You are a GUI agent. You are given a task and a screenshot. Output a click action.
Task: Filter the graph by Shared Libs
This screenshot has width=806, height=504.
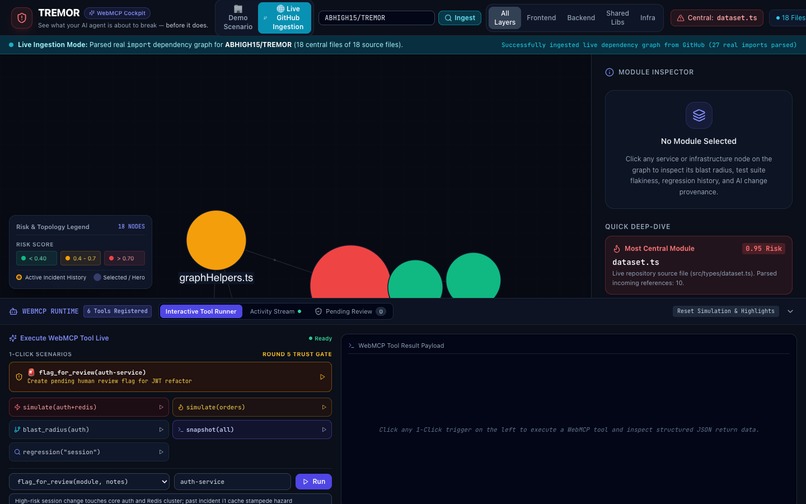coord(617,17)
